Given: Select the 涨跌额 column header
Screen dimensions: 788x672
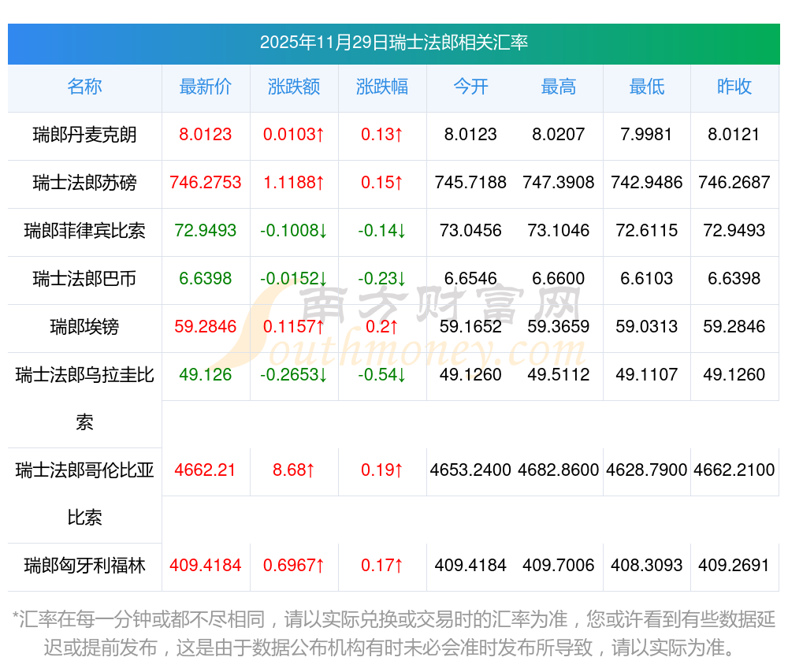Looking at the screenshot, I should coord(294,87).
